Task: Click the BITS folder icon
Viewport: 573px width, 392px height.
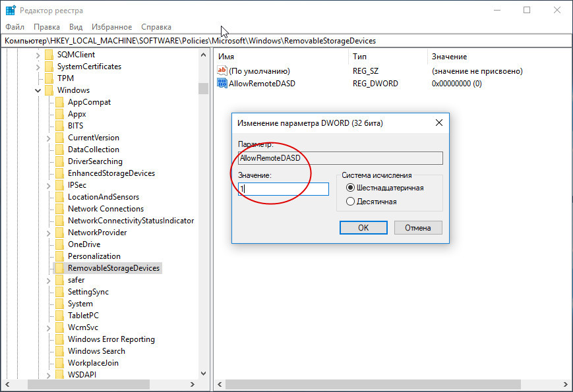Action: [59, 126]
